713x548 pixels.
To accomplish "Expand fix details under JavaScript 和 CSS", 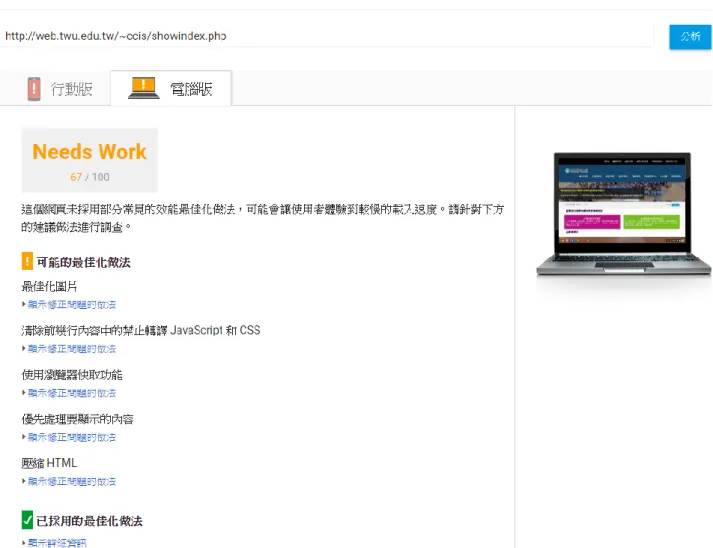I will (71, 349).
